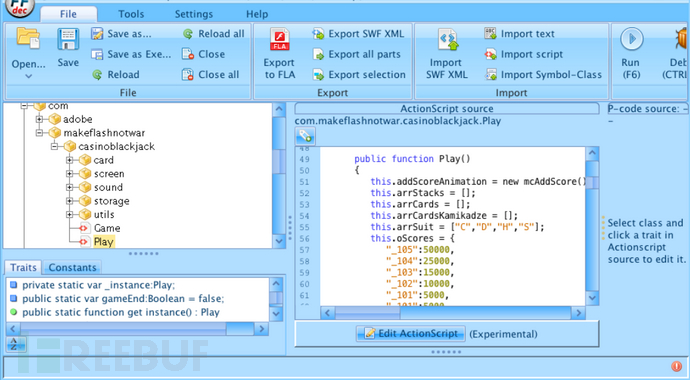Export to FLA using the red icon
The image size is (690, 380).
click(x=279, y=40)
